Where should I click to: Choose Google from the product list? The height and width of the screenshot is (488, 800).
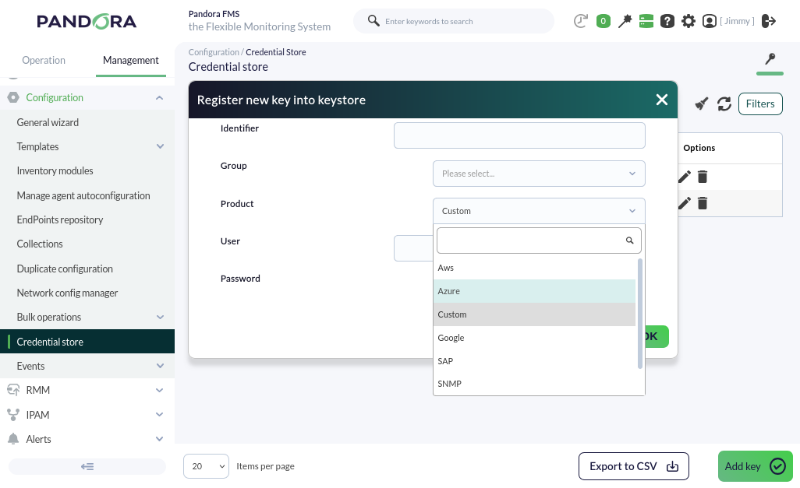click(535, 338)
